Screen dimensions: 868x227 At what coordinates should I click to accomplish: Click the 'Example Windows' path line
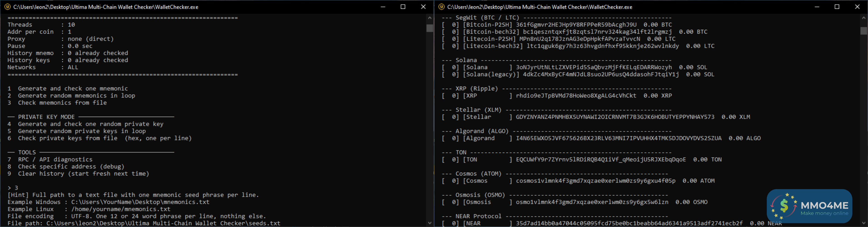(x=108, y=202)
